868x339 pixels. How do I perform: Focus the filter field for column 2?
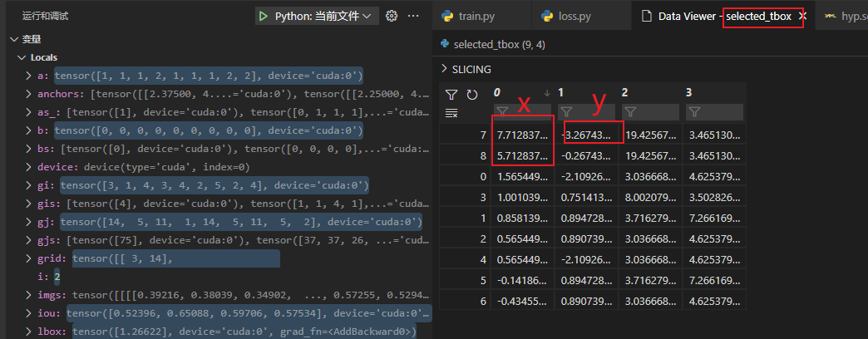tap(650, 112)
